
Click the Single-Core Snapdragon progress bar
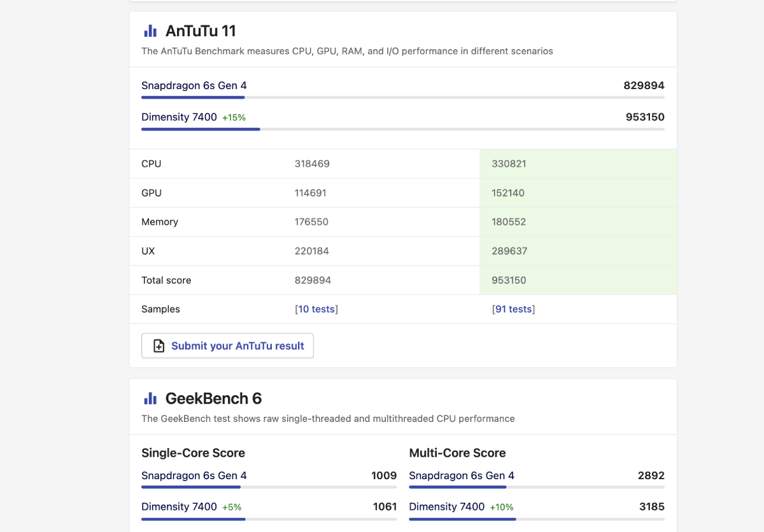269,487
